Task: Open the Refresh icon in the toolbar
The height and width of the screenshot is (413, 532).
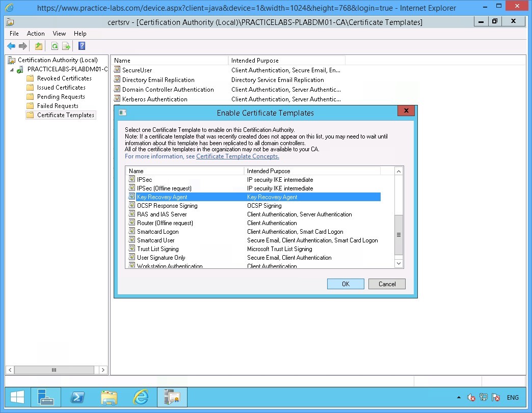Action: 55,46
